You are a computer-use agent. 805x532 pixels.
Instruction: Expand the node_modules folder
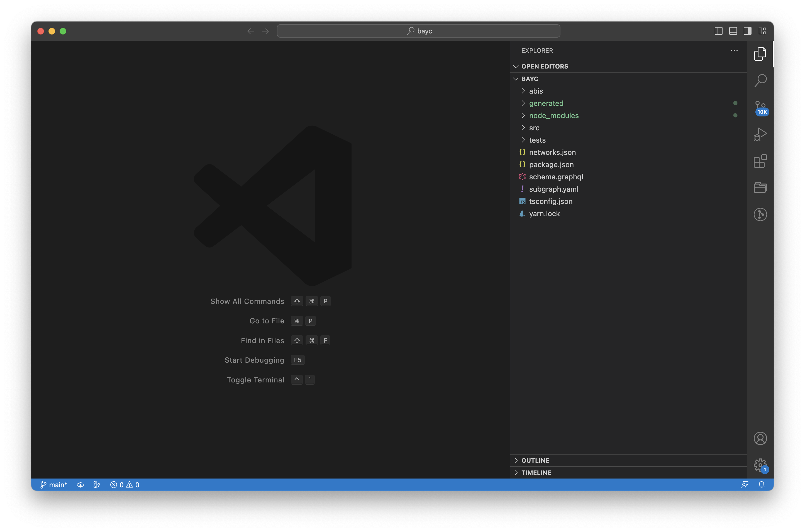pyautogui.click(x=629, y=115)
